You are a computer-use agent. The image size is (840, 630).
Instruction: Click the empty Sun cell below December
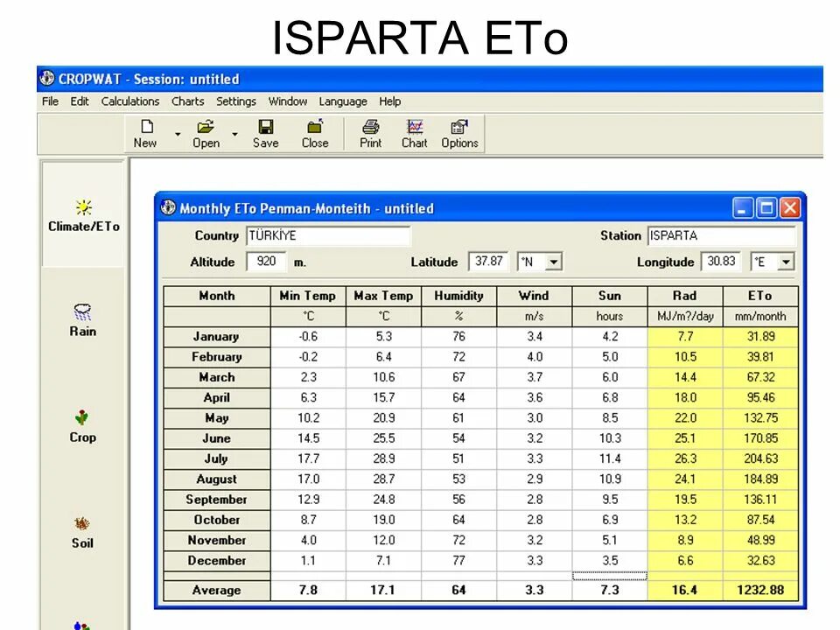pyautogui.click(x=610, y=576)
